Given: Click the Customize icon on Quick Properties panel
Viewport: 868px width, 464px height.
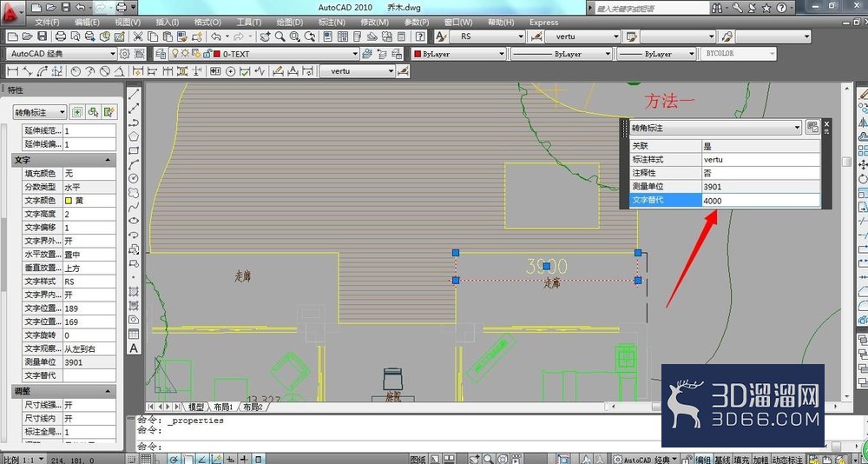Looking at the screenshot, I should click(x=812, y=128).
